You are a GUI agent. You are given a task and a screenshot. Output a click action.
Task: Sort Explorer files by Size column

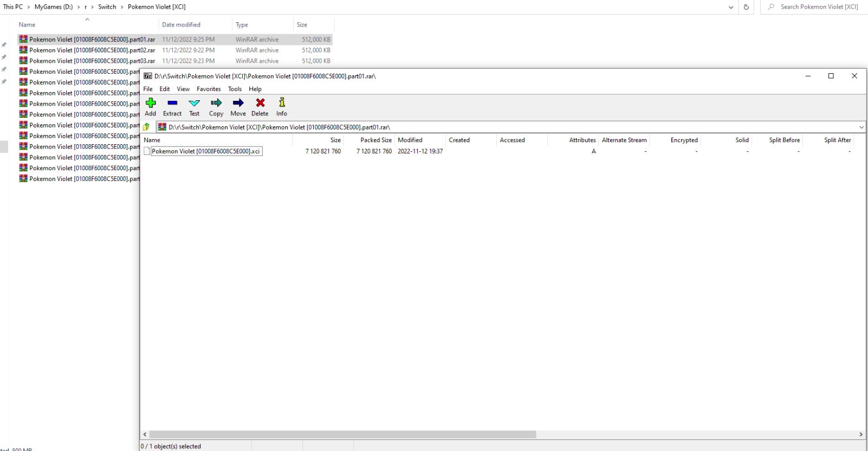314,24
